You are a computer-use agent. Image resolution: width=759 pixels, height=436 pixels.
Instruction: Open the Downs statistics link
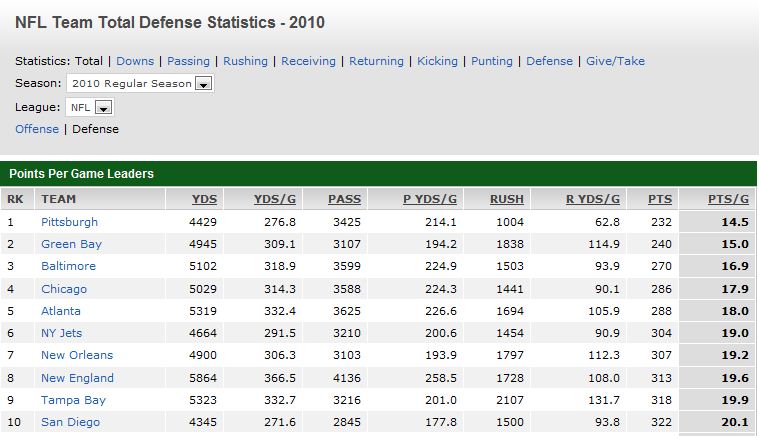(x=135, y=61)
